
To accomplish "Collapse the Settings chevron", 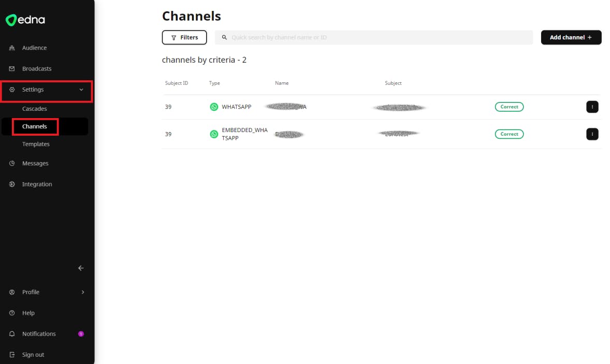I will pos(81,90).
